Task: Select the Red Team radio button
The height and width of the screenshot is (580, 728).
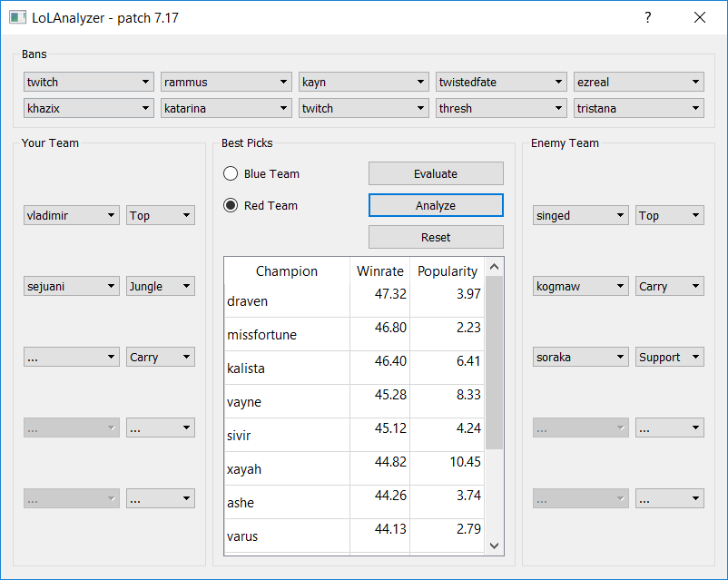Action: coord(232,205)
